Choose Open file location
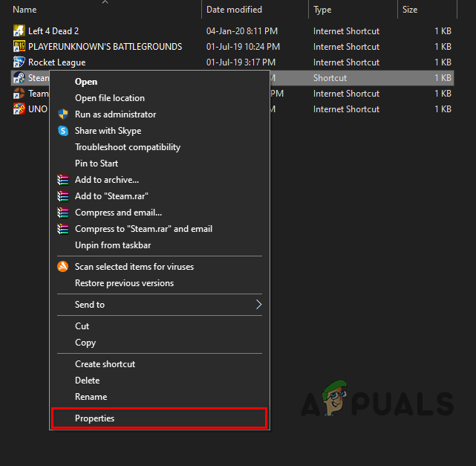Image resolution: width=476 pixels, height=466 pixels. [x=110, y=98]
